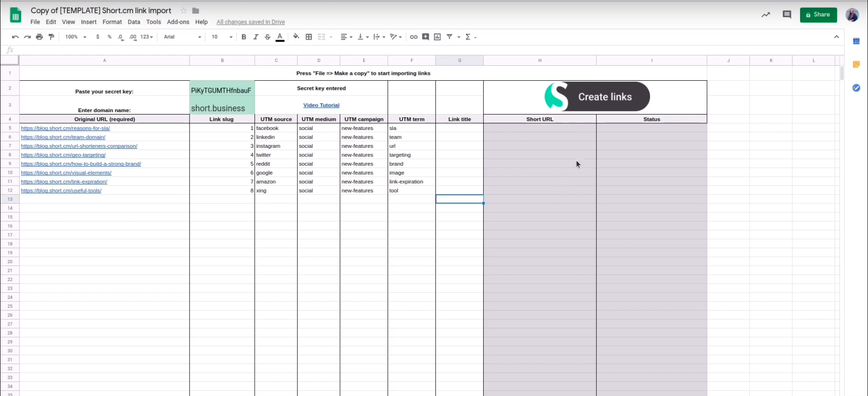Click the Create links button
Image resolution: width=868 pixels, height=396 pixels.
pos(597,97)
